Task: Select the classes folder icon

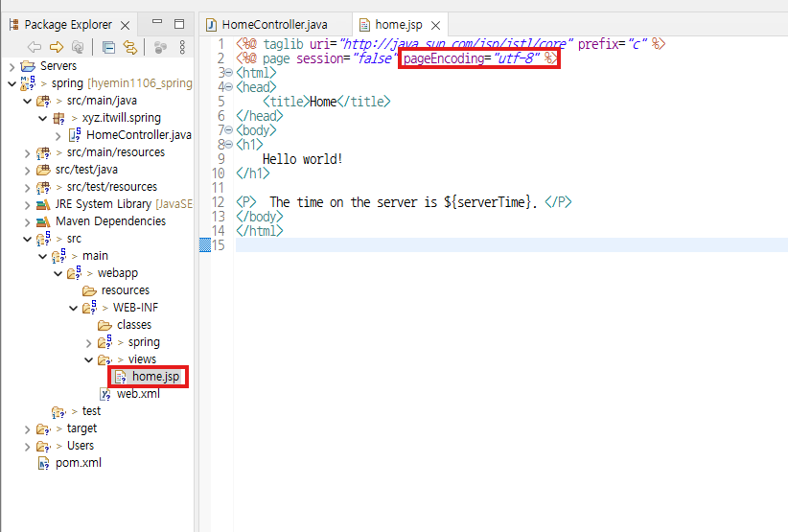Action: [x=105, y=326]
